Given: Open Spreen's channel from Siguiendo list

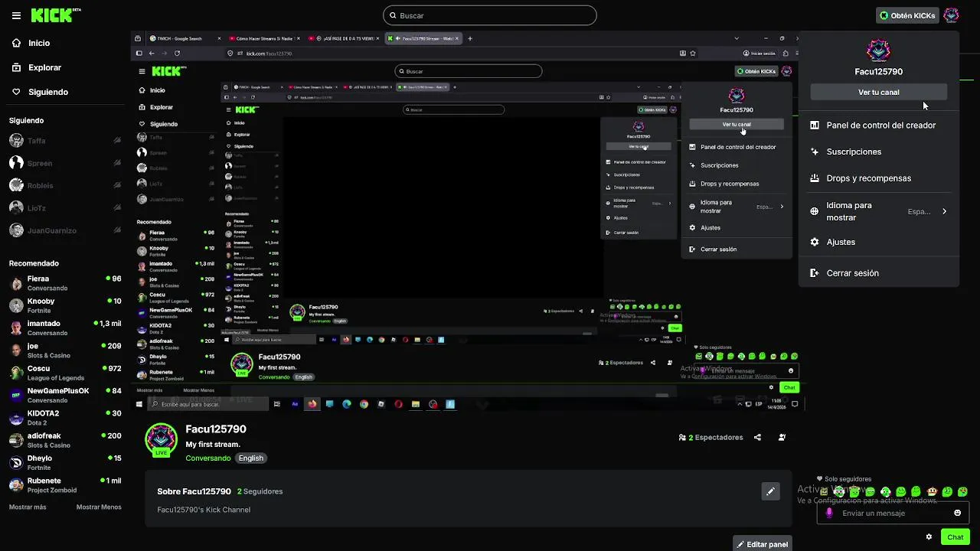Looking at the screenshot, I should pos(64,163).
